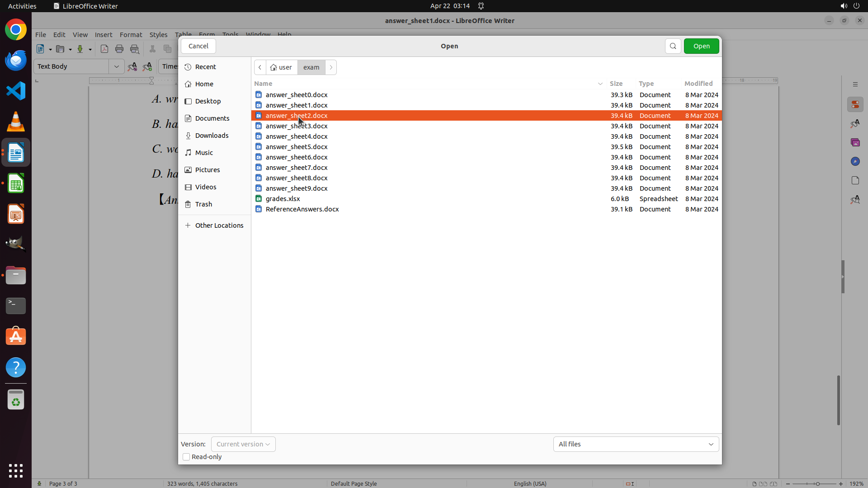Image resolution: width=868 pixels, height=488 pixels.
Task: Cancel the Open dialog
Action: click(x=198, y=46)
